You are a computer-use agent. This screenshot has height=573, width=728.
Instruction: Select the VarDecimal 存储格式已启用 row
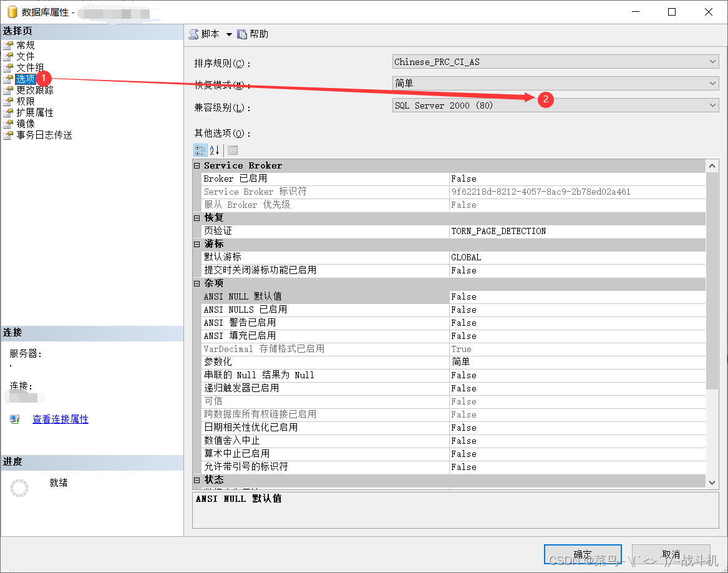click(454, 348)
